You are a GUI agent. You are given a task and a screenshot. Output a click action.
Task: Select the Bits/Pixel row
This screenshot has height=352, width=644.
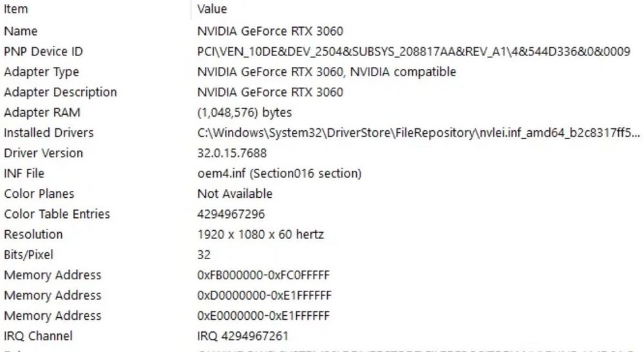pos(28,255)
